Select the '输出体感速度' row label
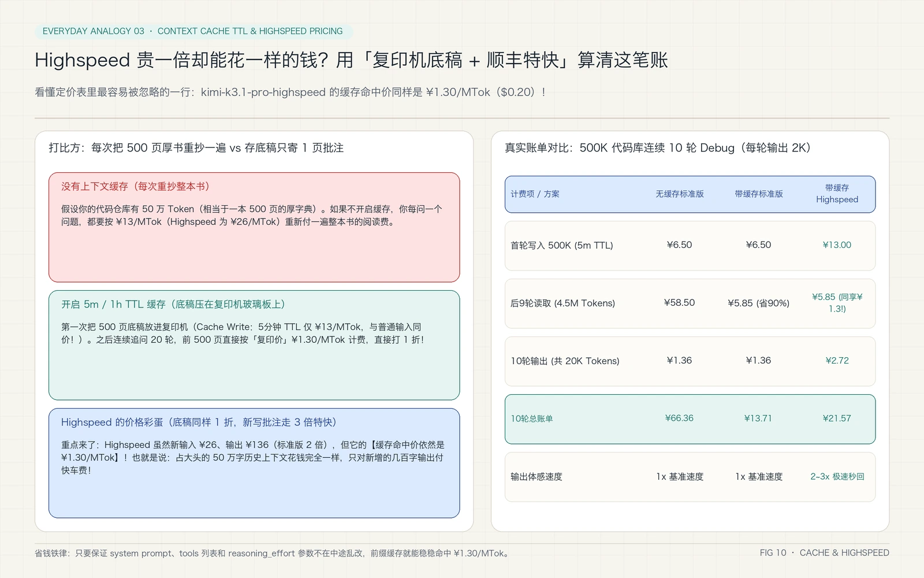Image resolution: width=924 pixels, height=578 pixels. click(x=536, y=477)
